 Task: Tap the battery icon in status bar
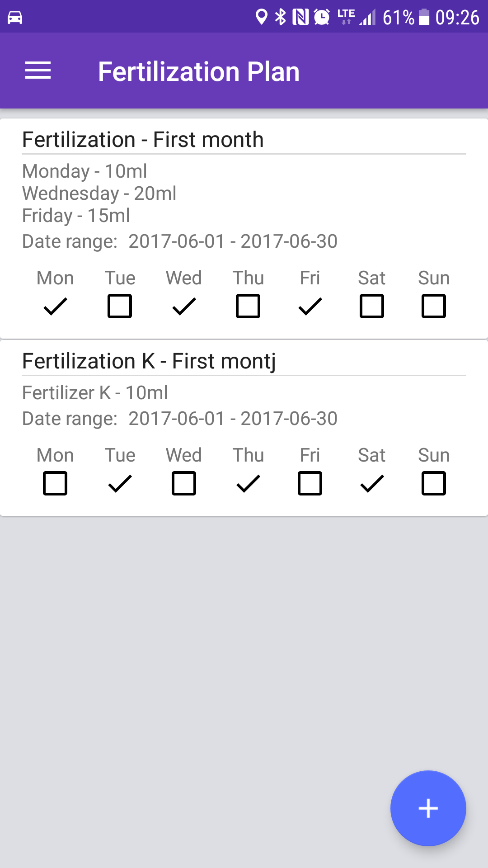tap(424, 17)
